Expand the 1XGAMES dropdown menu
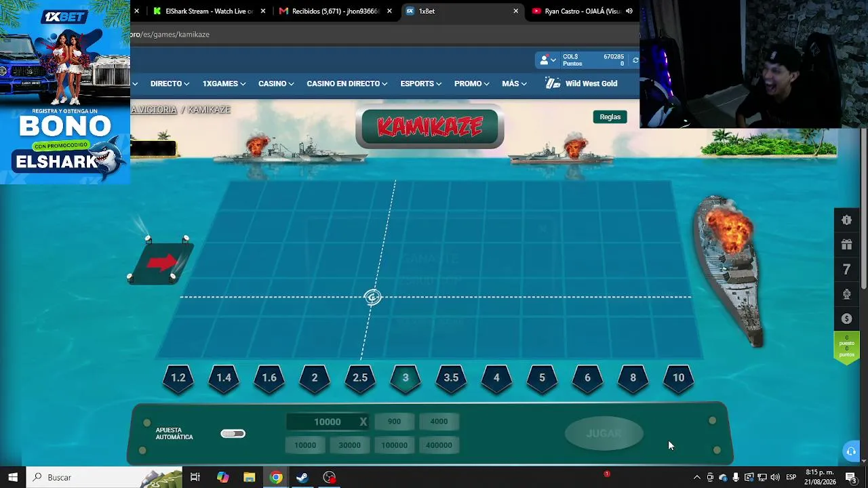 (224, 83)
